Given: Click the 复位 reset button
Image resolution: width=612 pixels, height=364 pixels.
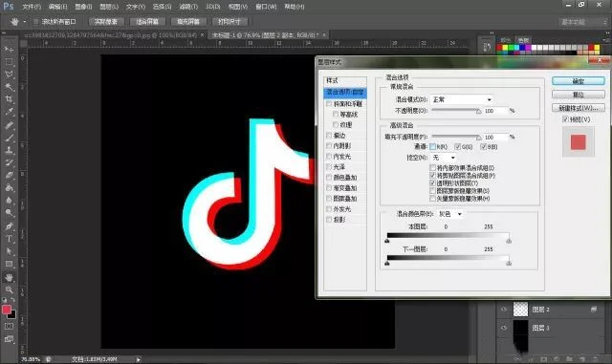Looking at the screenshot, I should pyautogui.click(x=579, y=95).
